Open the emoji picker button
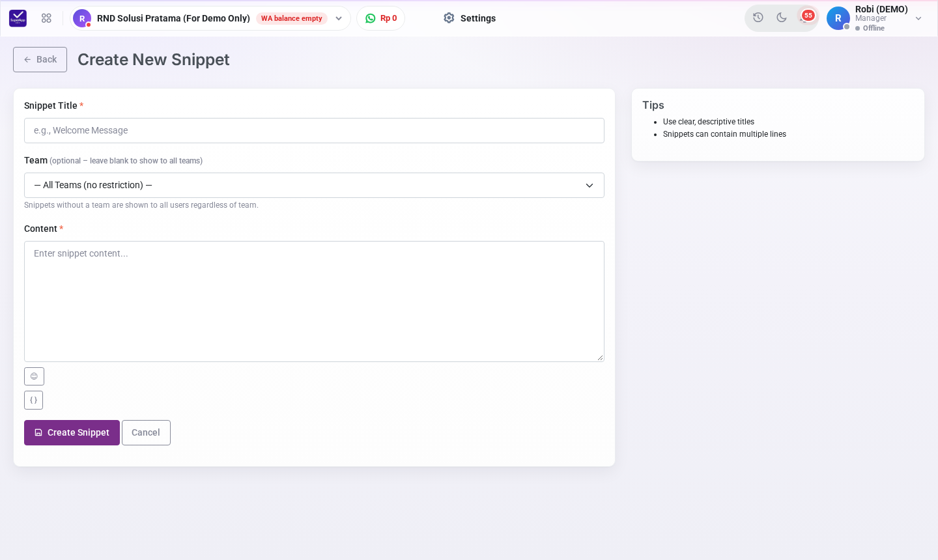This screenshot has width=938, height=560. (34, 376)
